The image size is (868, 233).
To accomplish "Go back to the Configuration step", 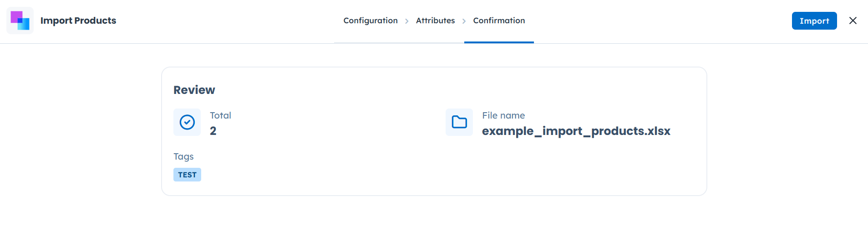I will click(x=370, y=21).
